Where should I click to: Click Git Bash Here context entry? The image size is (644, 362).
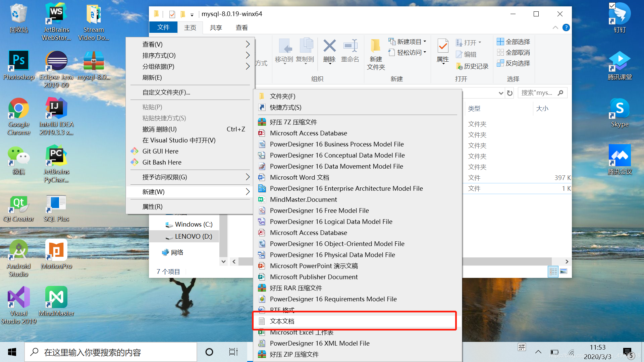point(162,162)
